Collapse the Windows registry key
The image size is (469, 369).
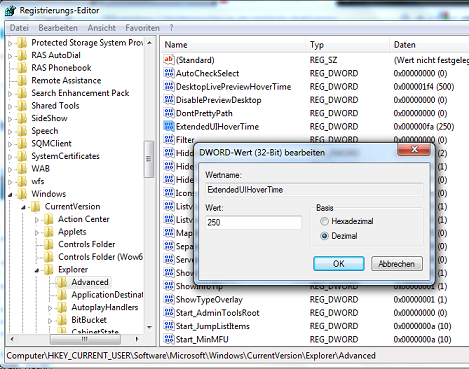click(x=10, y=194)
